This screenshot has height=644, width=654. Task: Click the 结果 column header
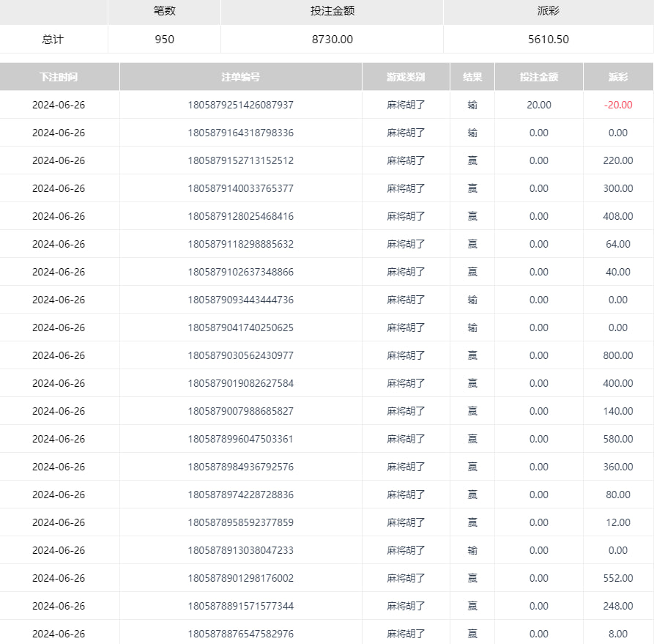472,77
